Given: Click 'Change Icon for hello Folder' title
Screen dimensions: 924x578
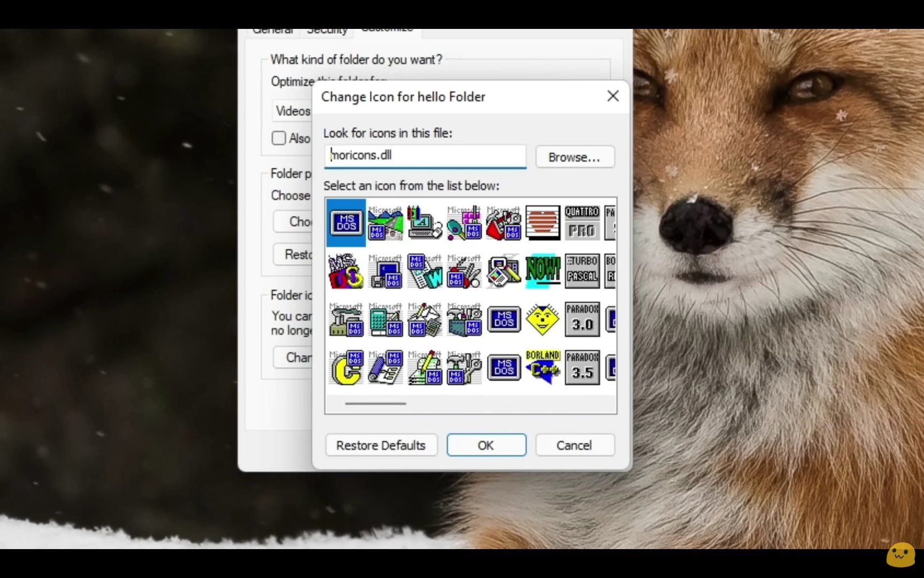Looking at the screenshot, I should 403,97.
